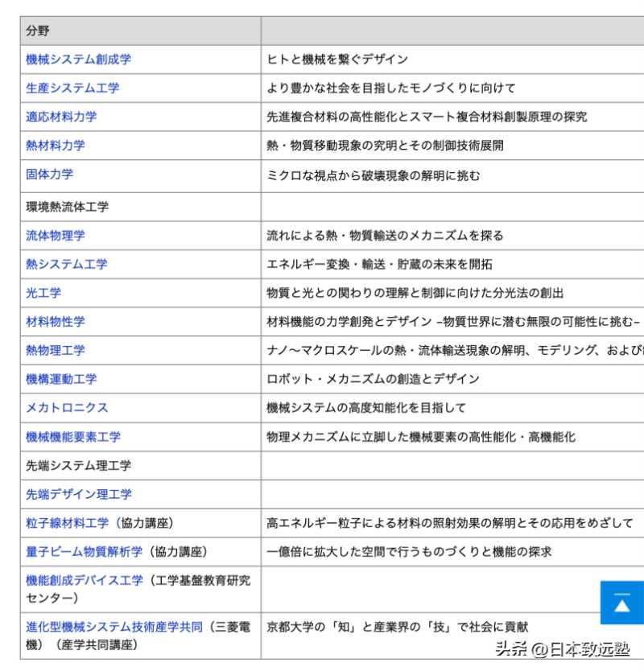Click the メカトロニクス link
Screen dimensions: 644x671
pos(67,408)
